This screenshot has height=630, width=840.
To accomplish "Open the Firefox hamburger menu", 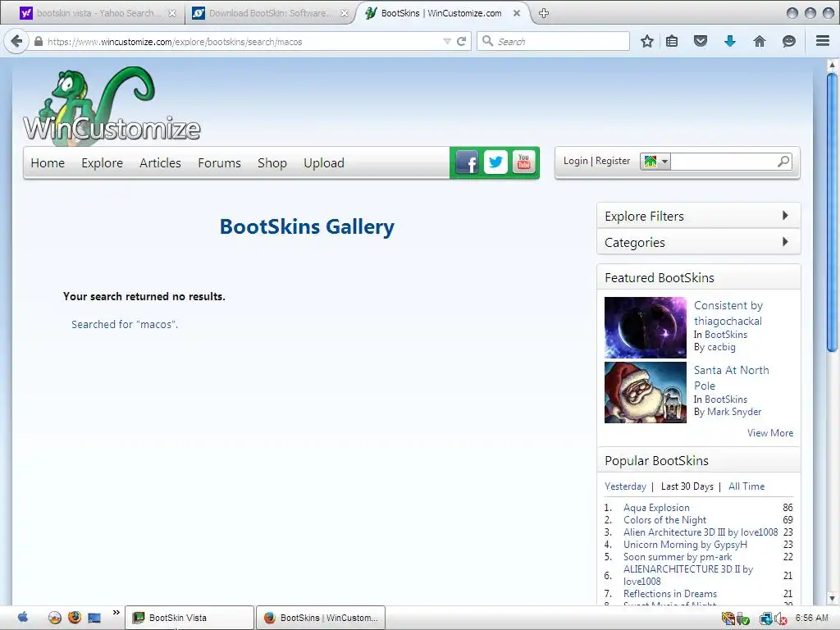I will pos(823,41).
